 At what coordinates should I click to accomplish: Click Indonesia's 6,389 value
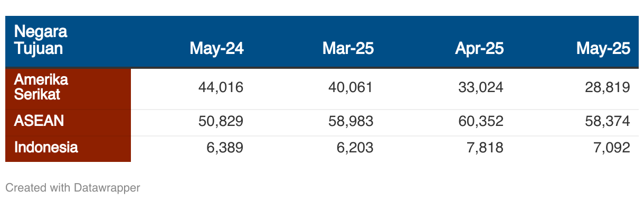pos(224,148)
